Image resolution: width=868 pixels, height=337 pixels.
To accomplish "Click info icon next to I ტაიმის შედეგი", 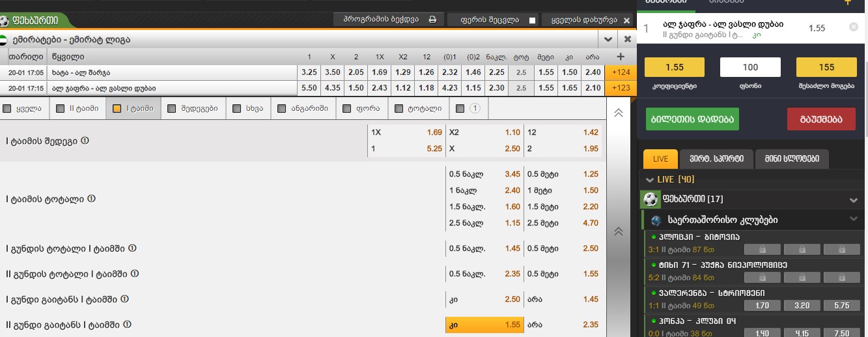I will click(85, 141).
